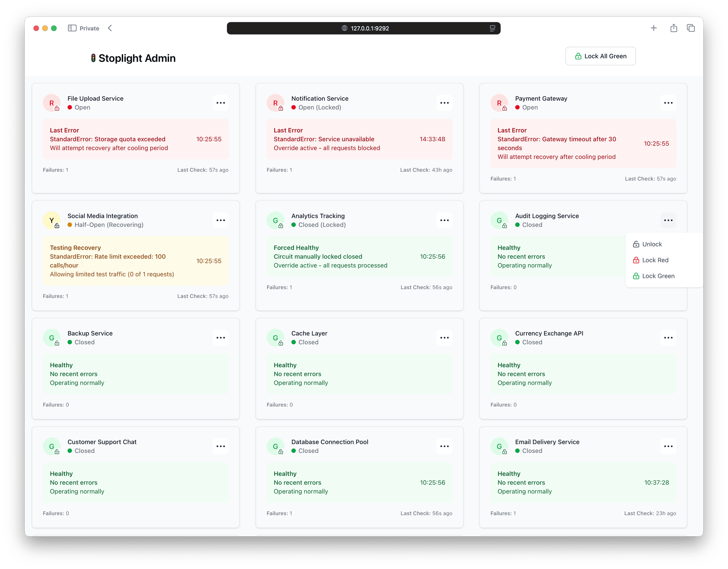728x569 pixels.
Task: Click the lock icon inside Lock All Green button
Action: click(577, 56)
